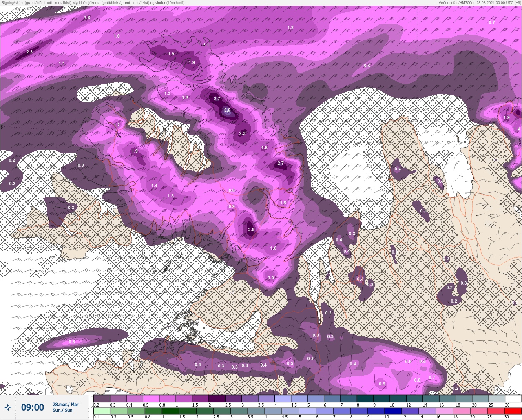522x420 pixels.
Task: Click the '1.5' value above the beige peninsula
Action: pyautogui.click(x=271, y=277)
